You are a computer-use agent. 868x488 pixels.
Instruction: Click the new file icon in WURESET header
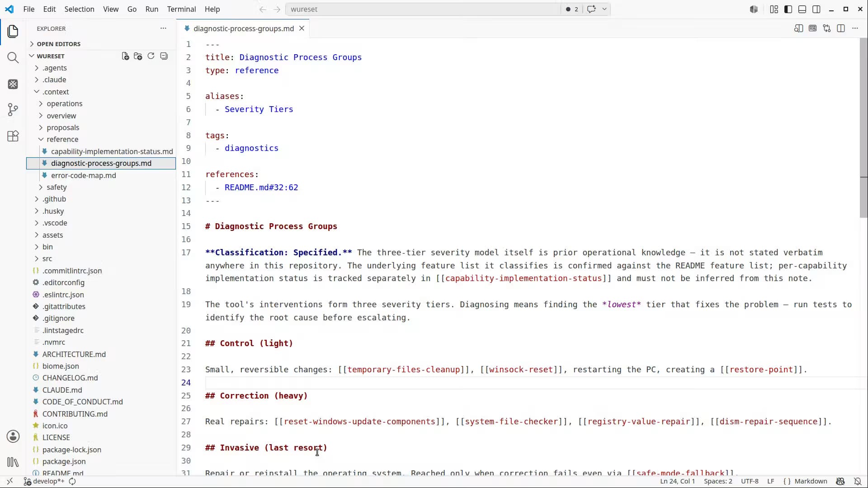click(x=125, y=56)
